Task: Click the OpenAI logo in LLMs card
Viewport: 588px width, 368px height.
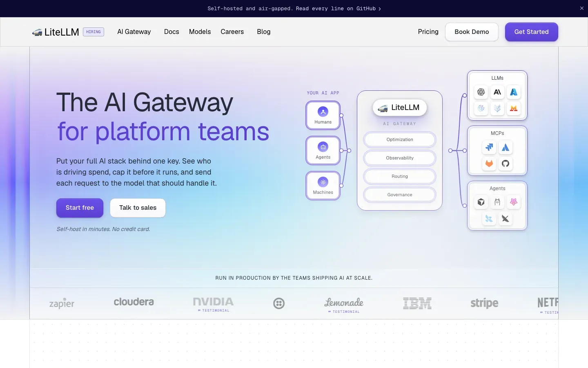Action: click(x=481, y=92)
